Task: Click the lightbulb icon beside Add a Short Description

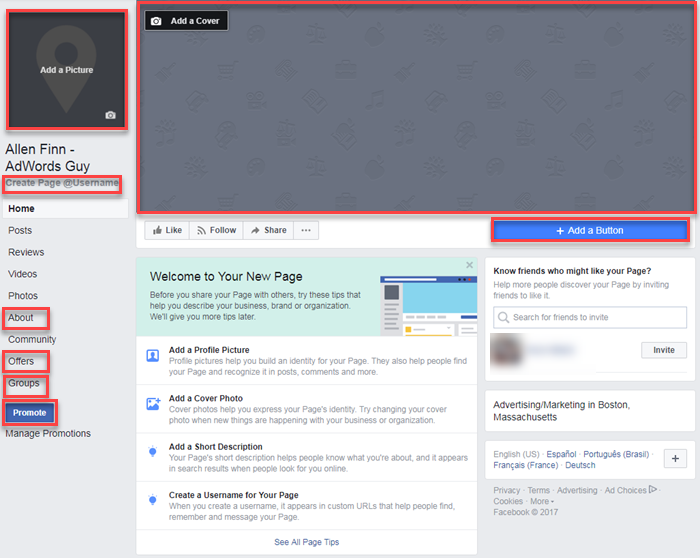Action: pyautogui.click(x=153, y=451)
